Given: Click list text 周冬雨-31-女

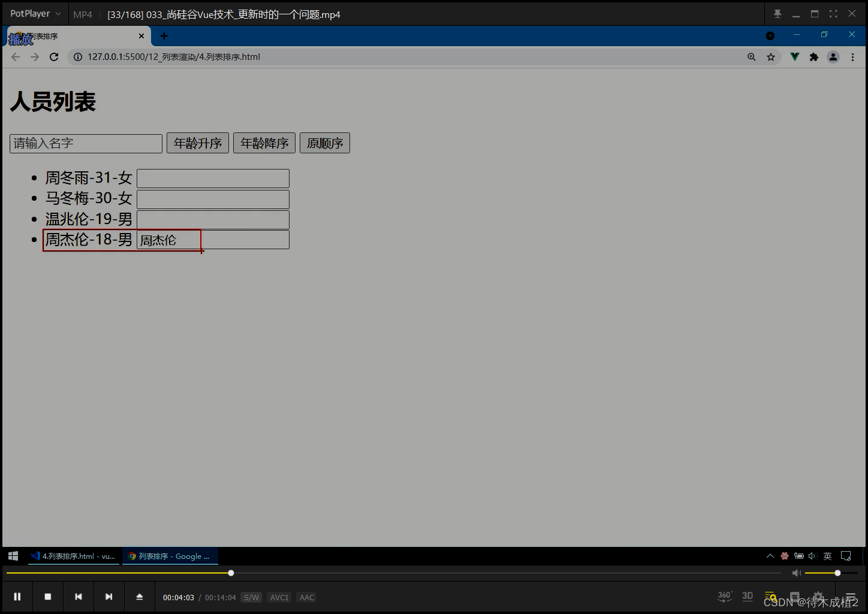Looking at the screenshot, I should pos(89,178).
